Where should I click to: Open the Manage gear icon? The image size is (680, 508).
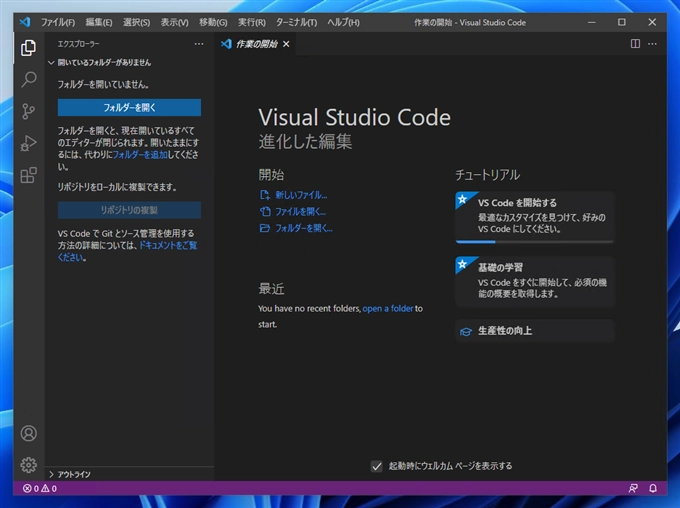[28, 465]
